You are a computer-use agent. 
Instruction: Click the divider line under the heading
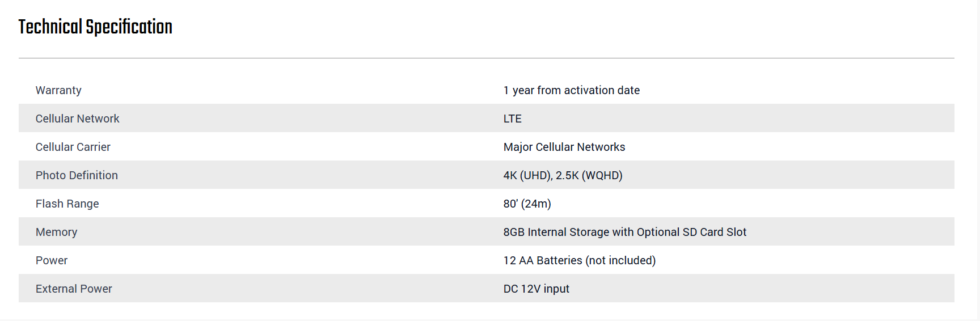click(x=486, y=58)
